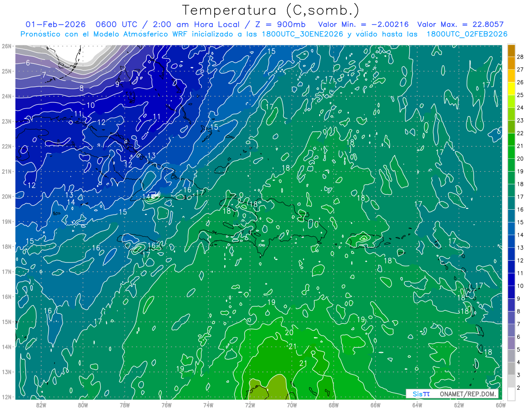Click the color bar value "25"
This screenshot has height=411, width=532.
click(x=520, y=95)
